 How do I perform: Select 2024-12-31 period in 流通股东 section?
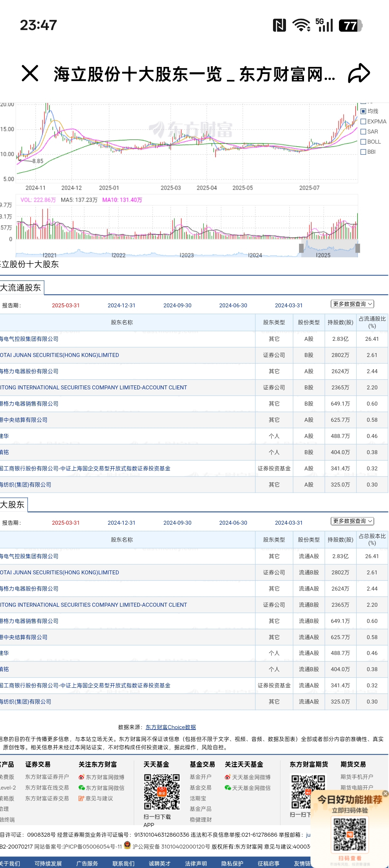tap(121, 305)
